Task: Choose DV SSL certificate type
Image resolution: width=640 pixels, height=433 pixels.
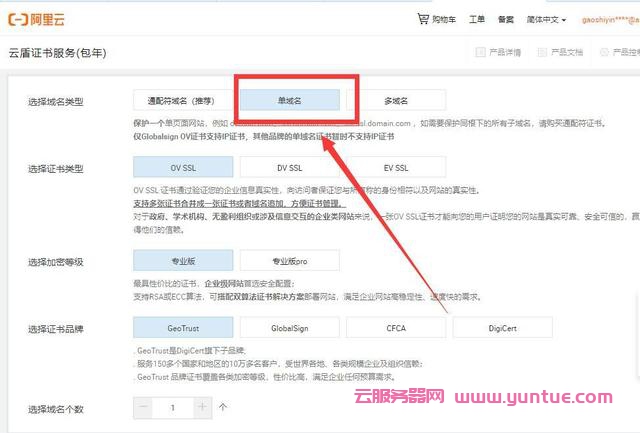Action: pyautogui.click(x=289, y=168)
